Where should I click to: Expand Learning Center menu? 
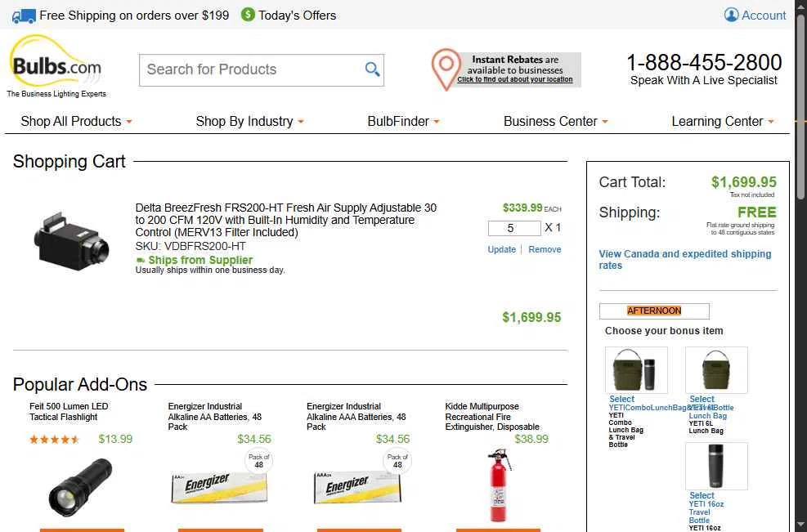[x=723, y=122]
